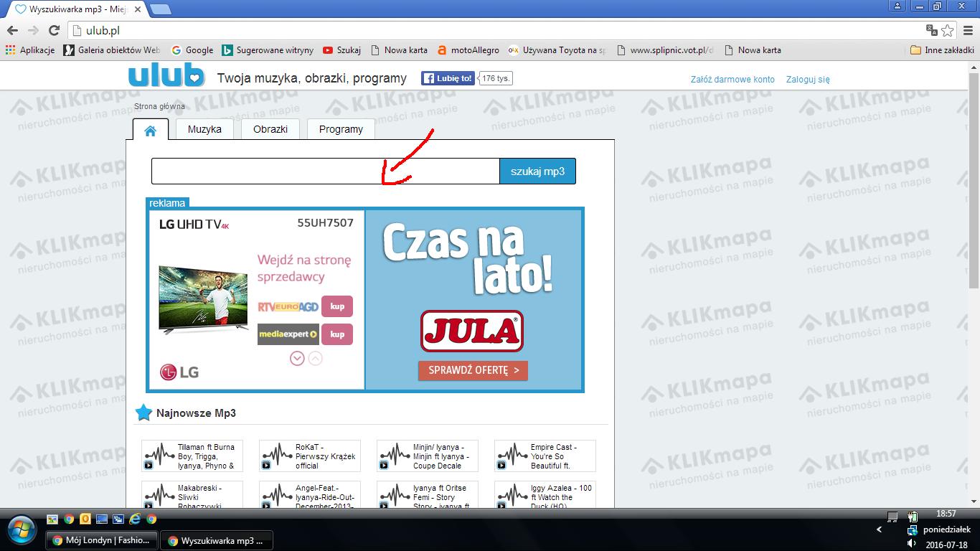
Task: Switch to the Programy tab
Action: coord(341,129)
